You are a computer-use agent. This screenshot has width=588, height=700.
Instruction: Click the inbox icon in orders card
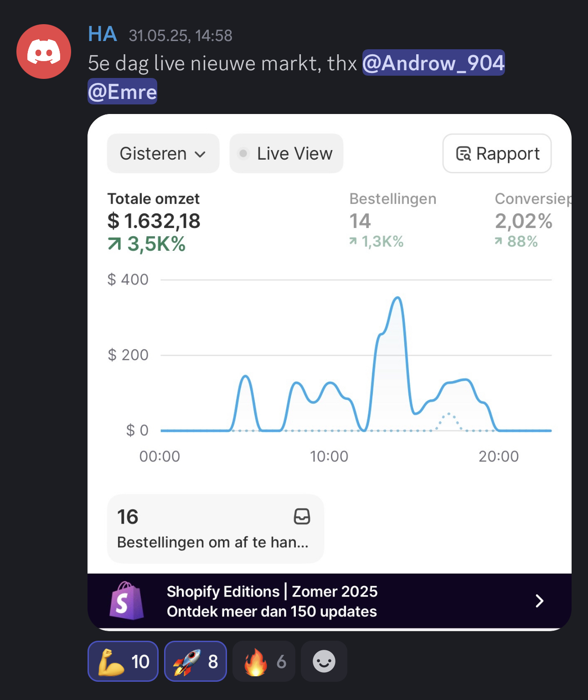tap(302, 516)
